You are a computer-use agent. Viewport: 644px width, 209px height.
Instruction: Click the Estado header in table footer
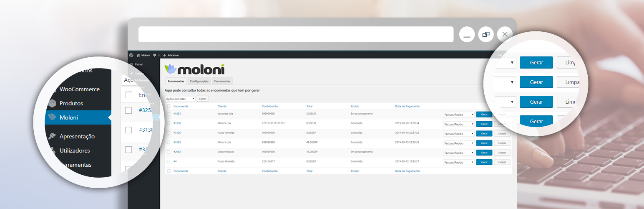pyautogui.click(x=355, y=171)
